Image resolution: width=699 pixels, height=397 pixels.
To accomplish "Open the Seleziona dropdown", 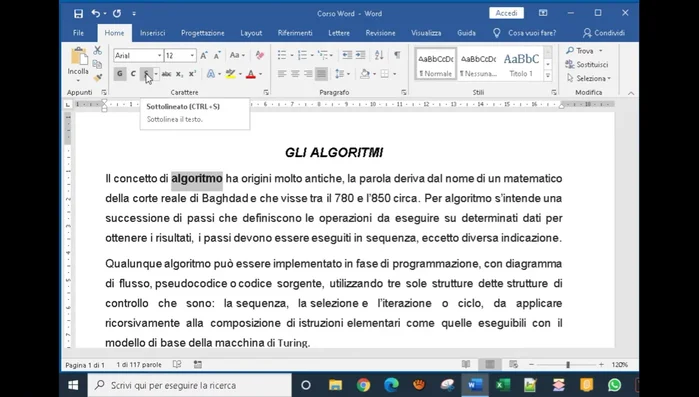I will point(588,78).
